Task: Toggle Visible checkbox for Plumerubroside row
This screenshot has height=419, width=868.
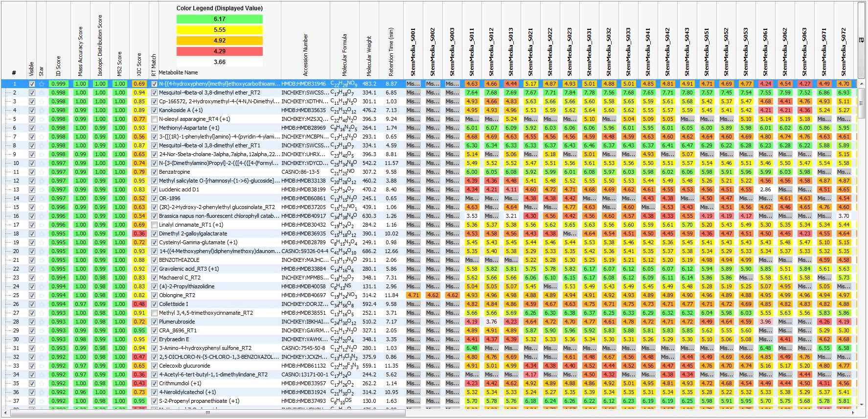Action: (x=32, y=322)
